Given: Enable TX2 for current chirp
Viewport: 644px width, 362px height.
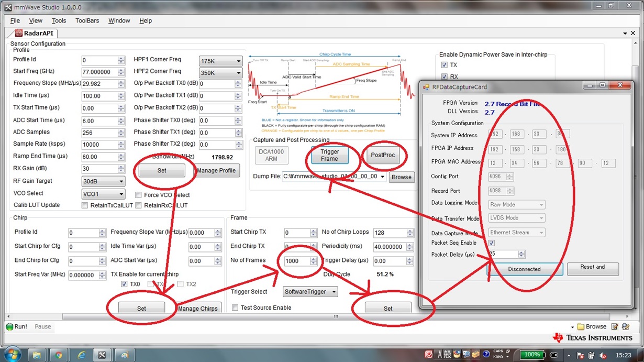Looking at the screenshot, I should click(x=180, y=284).
